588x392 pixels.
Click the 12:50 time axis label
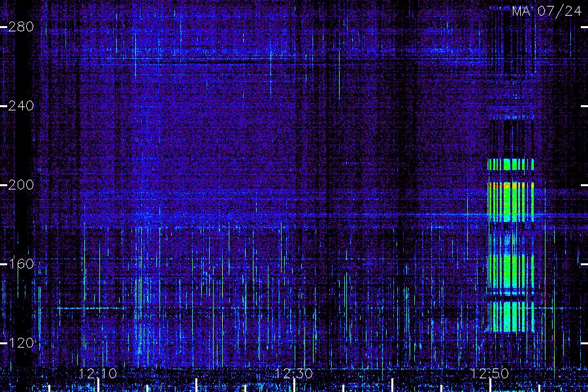tap(490, 374)
